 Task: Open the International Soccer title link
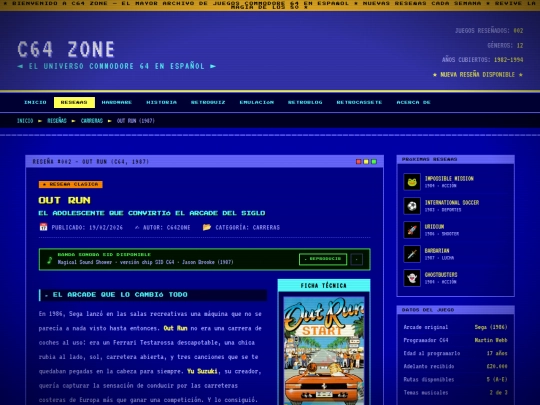(452, 202)
